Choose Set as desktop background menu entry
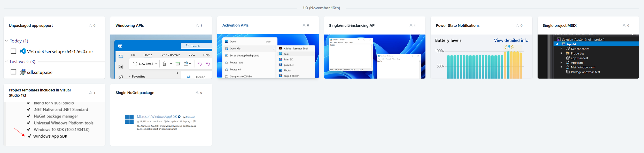This screenshot has width=644, height=153. [x=245, y=55]
